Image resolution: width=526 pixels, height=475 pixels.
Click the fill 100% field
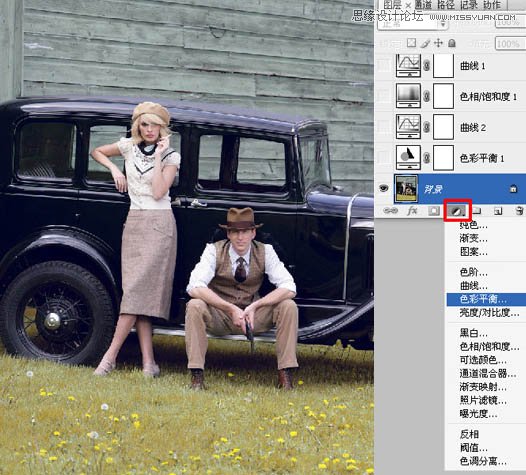pos(511,44)
